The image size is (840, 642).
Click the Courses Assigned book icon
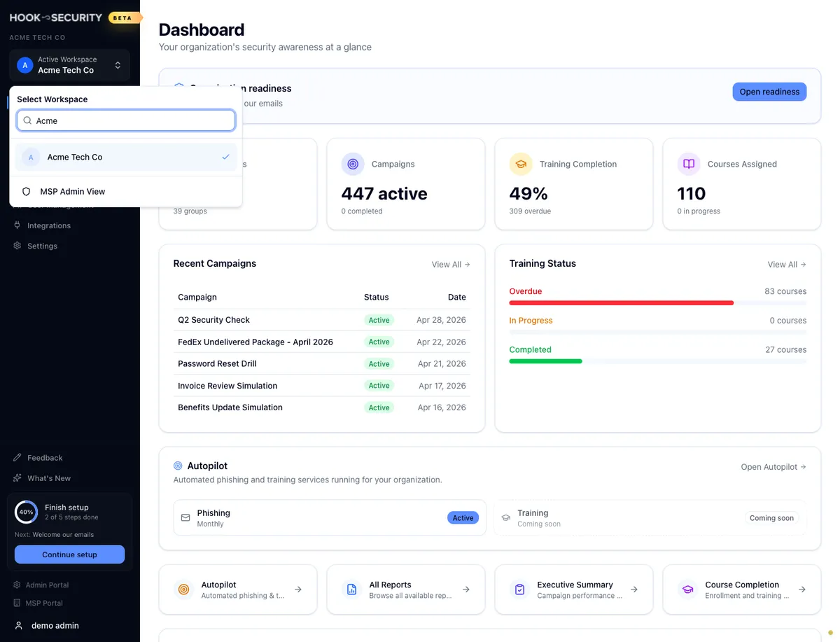coord(689,164)
